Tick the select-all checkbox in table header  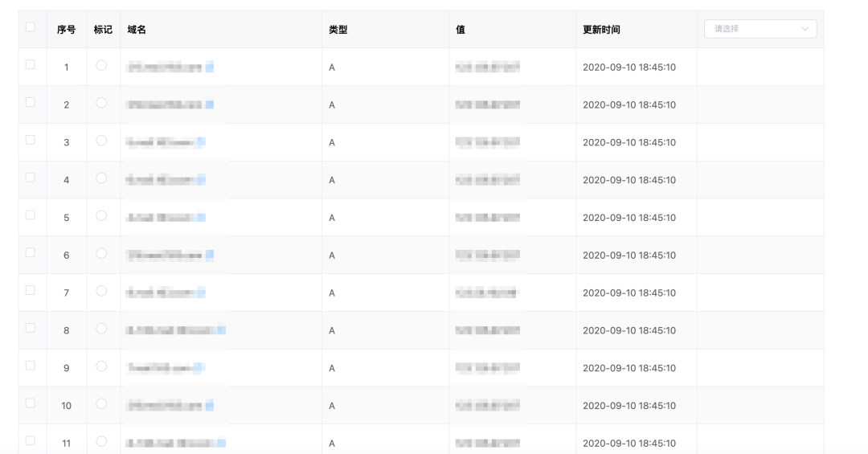tap(31, 27)
